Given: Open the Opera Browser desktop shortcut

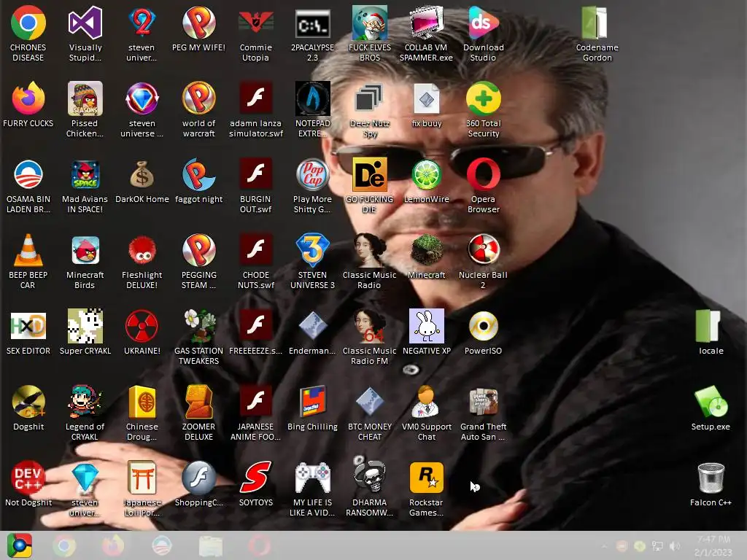Looking at the screenshot, I should click(483, 174).
